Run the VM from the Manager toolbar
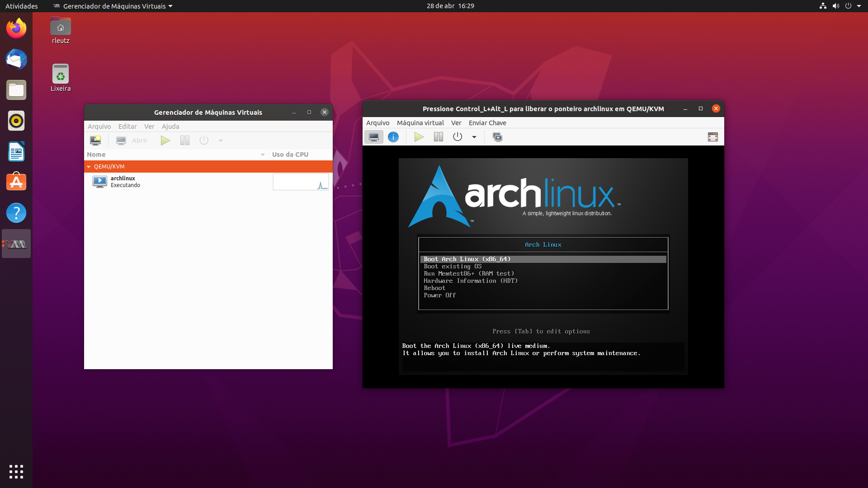 click(165, 141)
